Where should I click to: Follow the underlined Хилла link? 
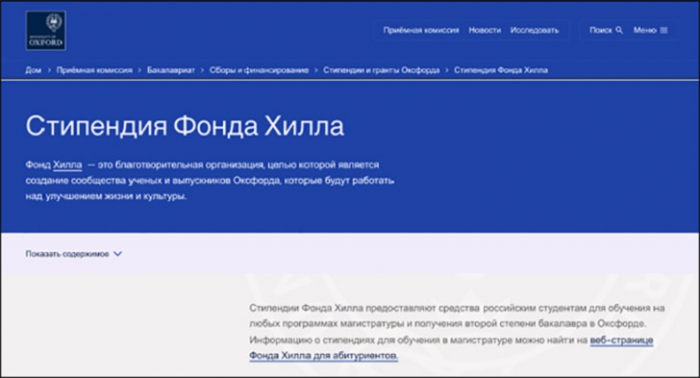67,165
